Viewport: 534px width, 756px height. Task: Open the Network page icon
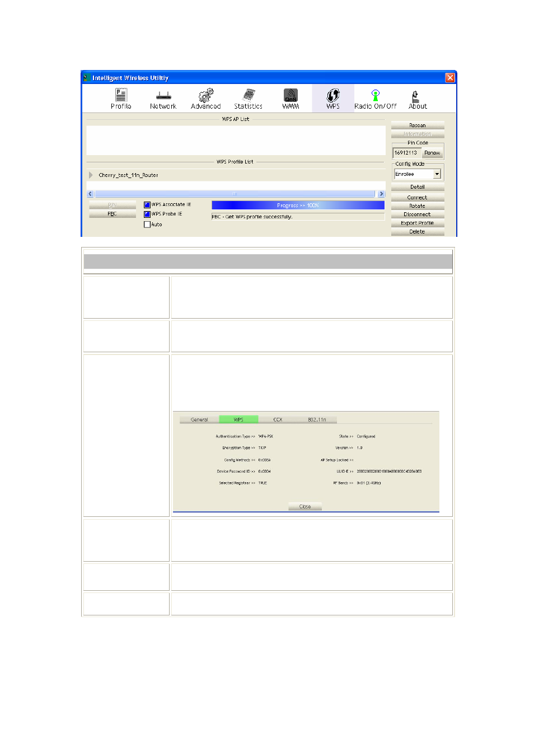tap(163, 96)
